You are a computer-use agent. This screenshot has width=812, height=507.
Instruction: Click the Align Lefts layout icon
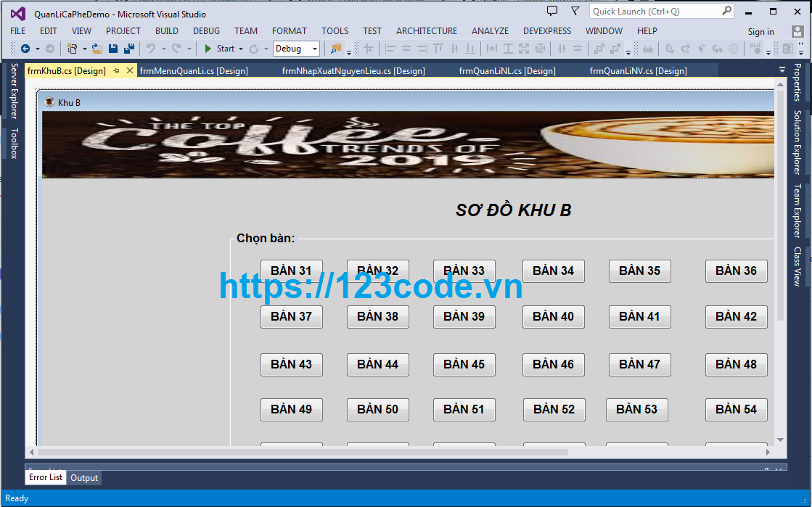pyautogui.click(x=389, y=48)
